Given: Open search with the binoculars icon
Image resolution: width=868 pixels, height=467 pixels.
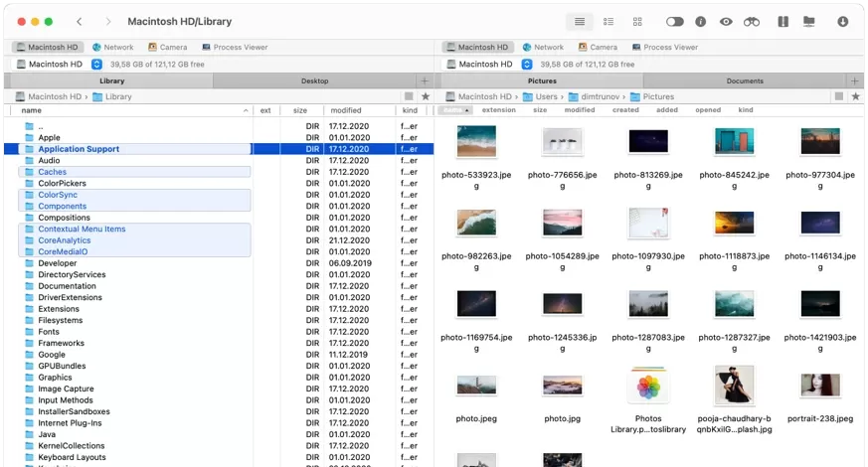Looking at the screenshot, I should tap(752, 21).
